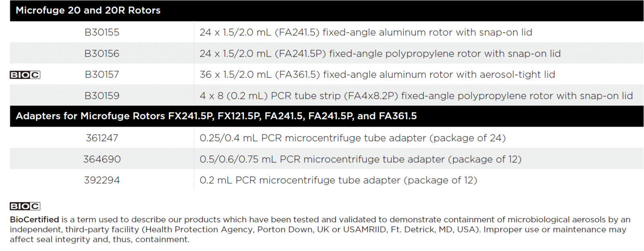Image resolution: width=644 pixels, height=251 pixels.
Task: Click part number B30157
Action: click(102, 75)
